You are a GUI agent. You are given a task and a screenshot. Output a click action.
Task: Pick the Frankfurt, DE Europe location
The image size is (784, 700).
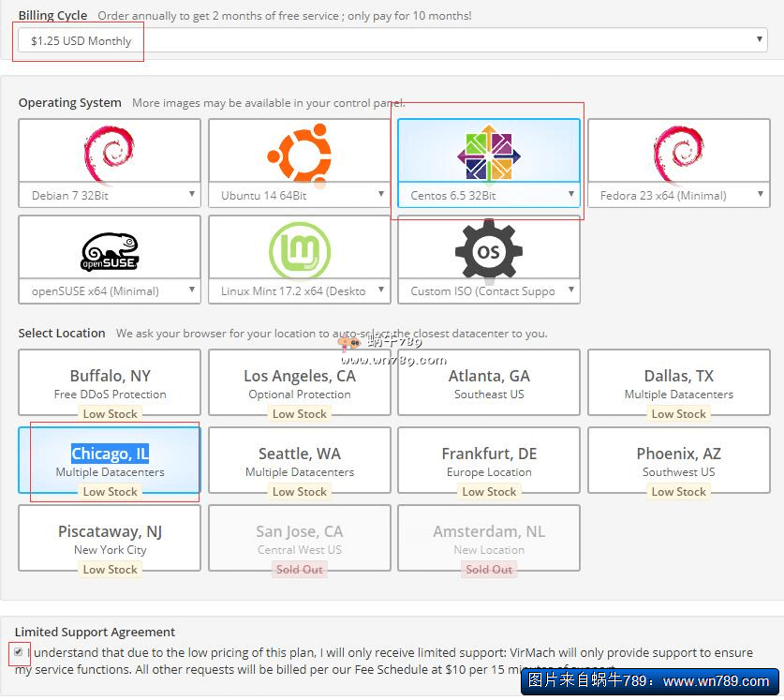(x=488, y=460)
